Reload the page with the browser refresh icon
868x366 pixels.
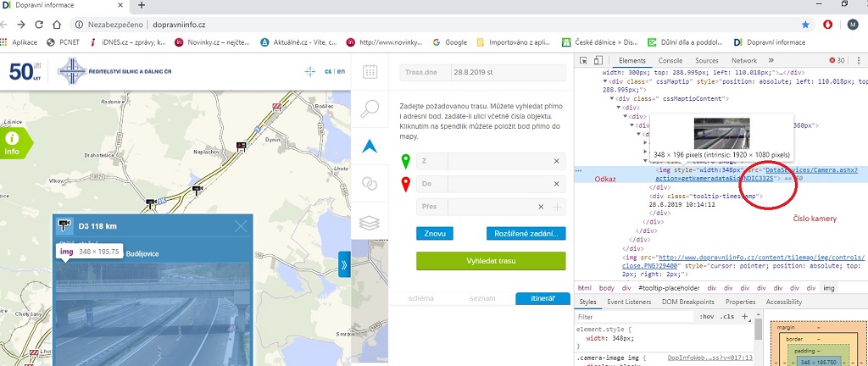39,25
